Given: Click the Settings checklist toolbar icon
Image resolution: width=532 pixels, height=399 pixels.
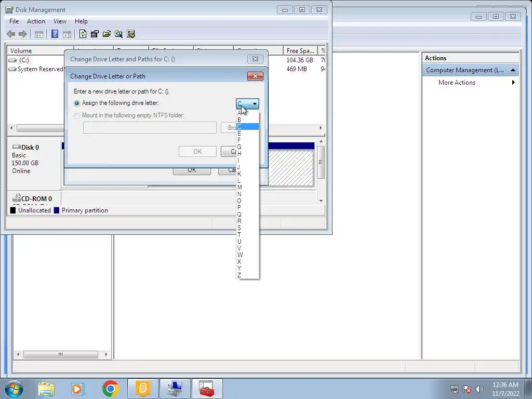Looking at the screenshot, I should 130,34.
